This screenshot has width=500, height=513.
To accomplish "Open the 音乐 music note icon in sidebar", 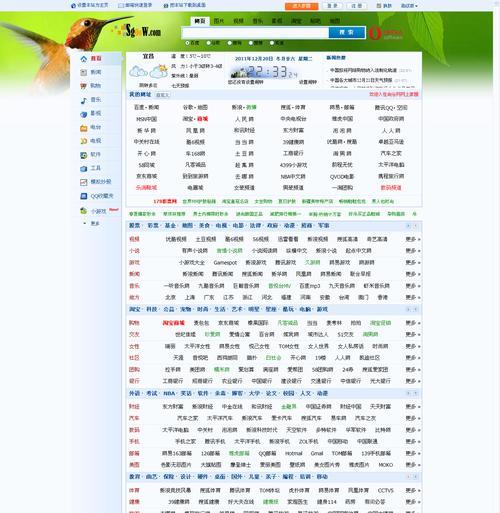I will pyautogui.click(x=84, y=100).
